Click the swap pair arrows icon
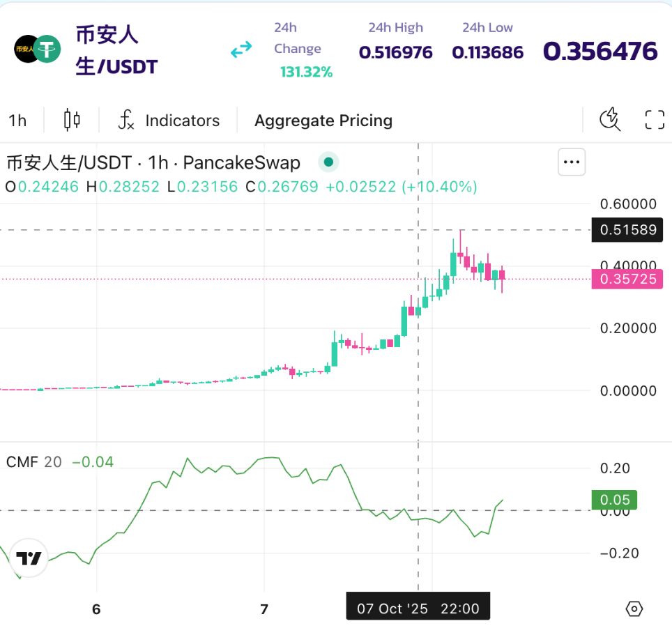Screen dimensions: 672x628 pos(240,49)
